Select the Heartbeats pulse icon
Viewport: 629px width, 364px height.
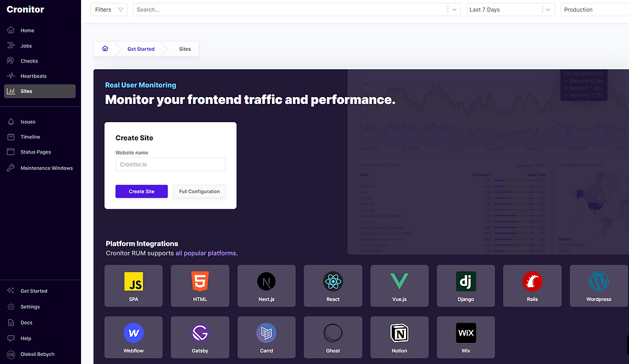click(11, 75)
